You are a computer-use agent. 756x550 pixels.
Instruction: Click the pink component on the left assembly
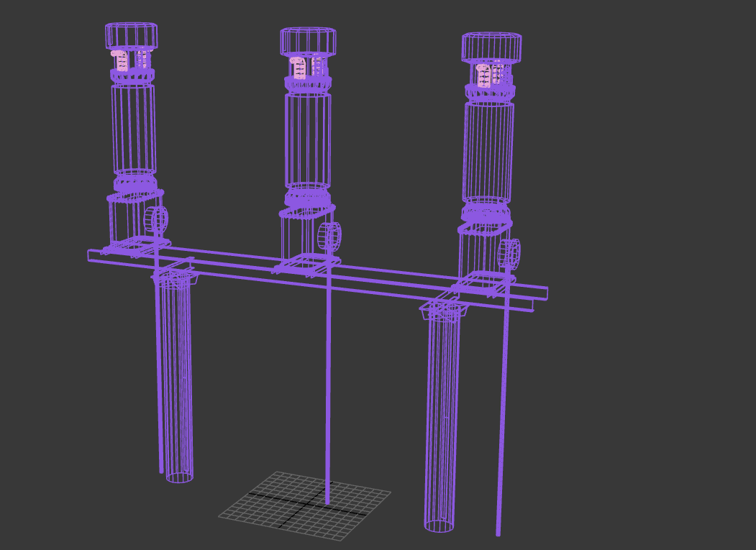point(121,60)
